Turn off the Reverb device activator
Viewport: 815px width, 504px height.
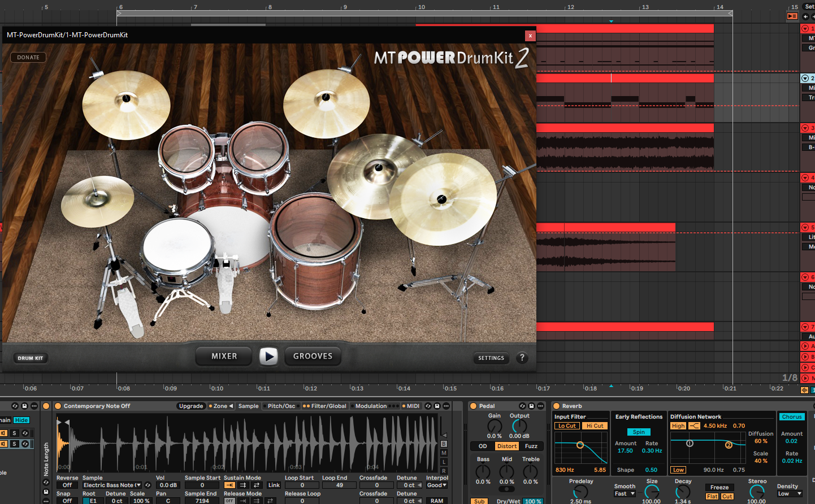[557, 406]
